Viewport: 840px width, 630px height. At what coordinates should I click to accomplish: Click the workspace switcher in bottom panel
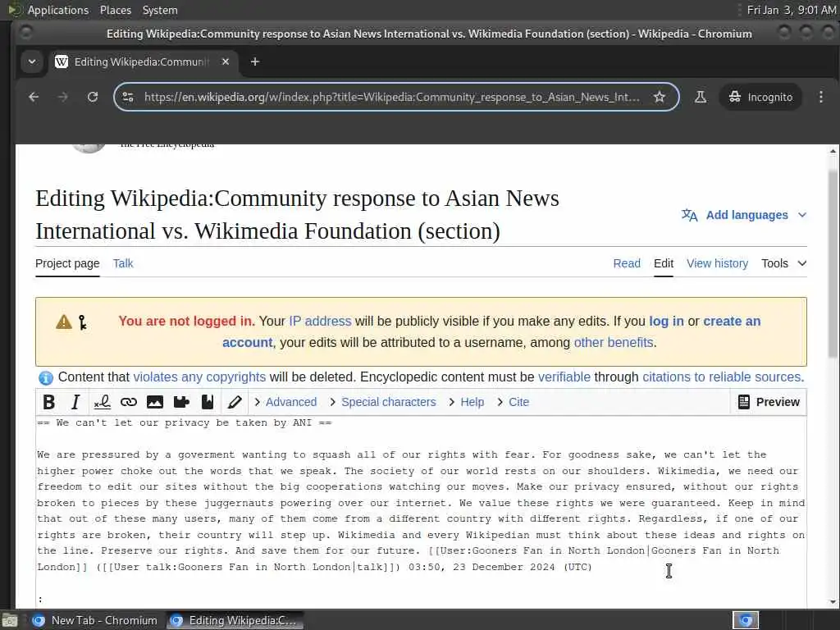(x=746, y=620)
